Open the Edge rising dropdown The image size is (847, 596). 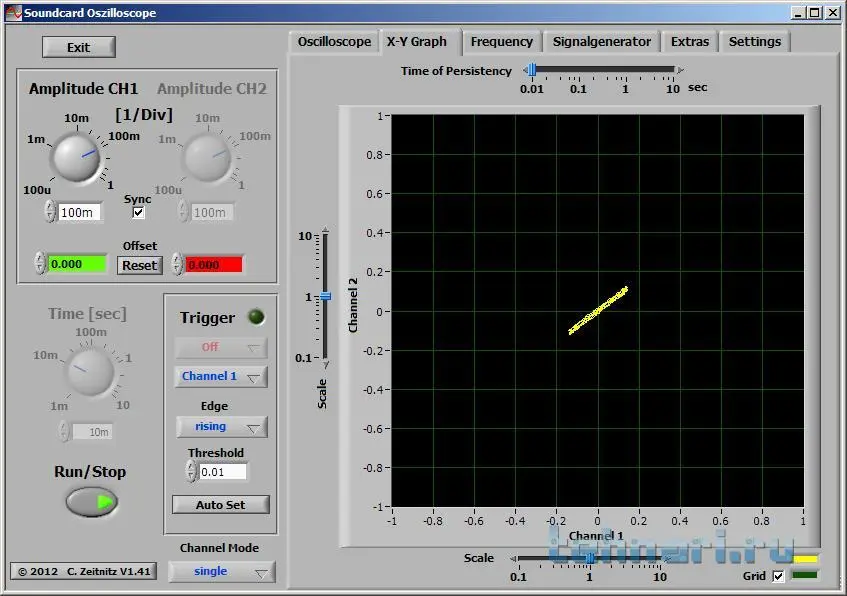click(221, 427)
